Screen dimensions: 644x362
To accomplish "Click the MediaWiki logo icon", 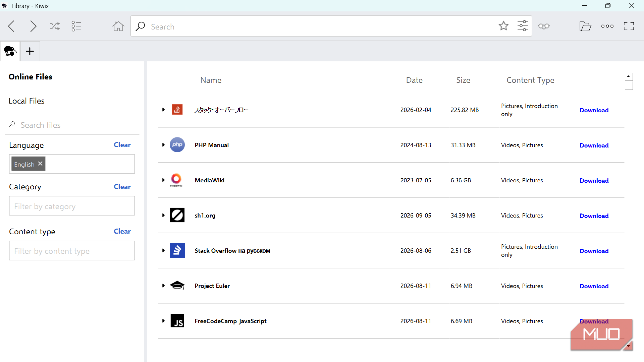I will point(176,180).
